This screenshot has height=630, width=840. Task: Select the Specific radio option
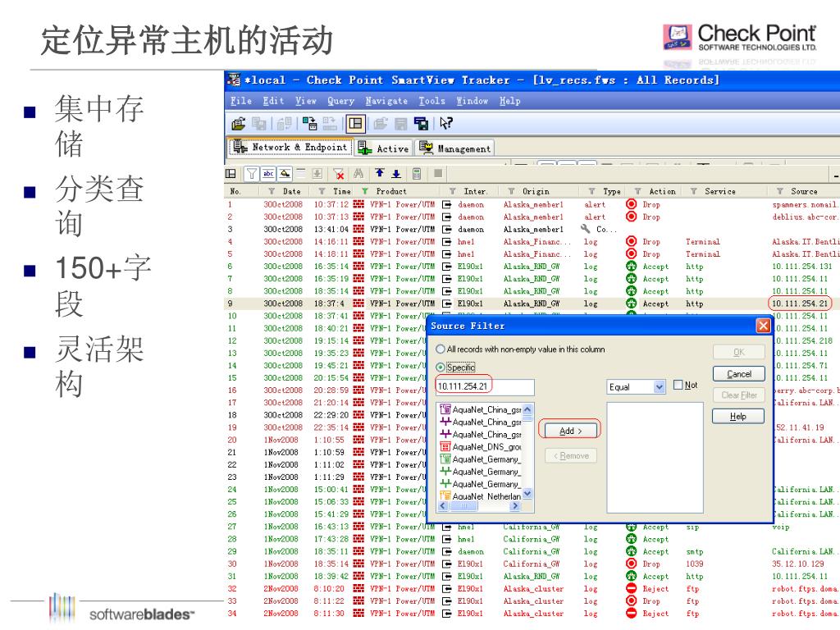441,367
